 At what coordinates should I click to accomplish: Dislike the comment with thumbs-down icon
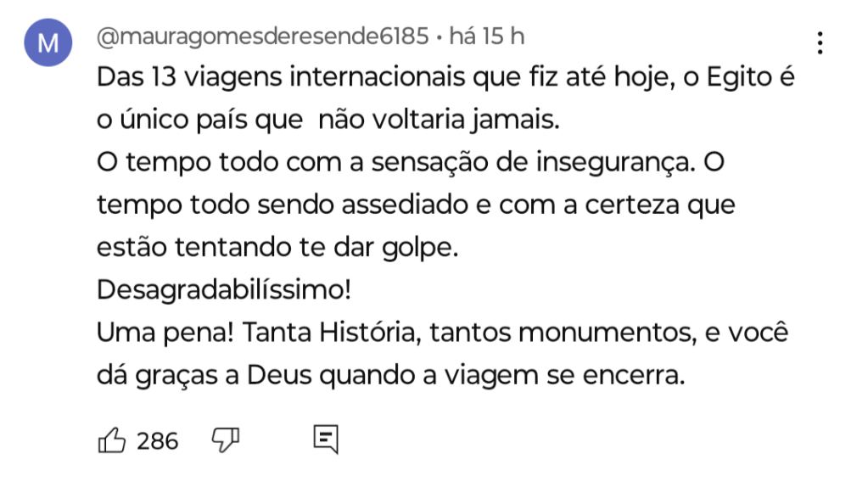(x=225, y=440)
